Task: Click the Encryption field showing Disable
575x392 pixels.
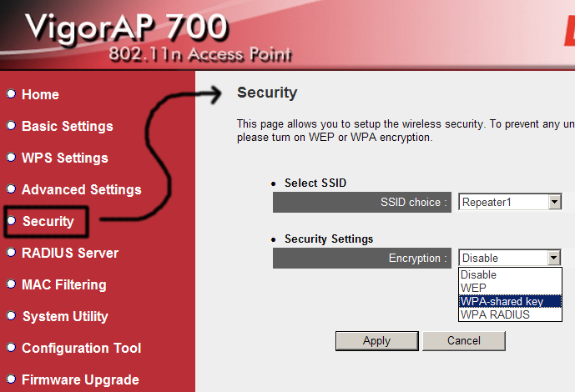Action: (510, 258)
